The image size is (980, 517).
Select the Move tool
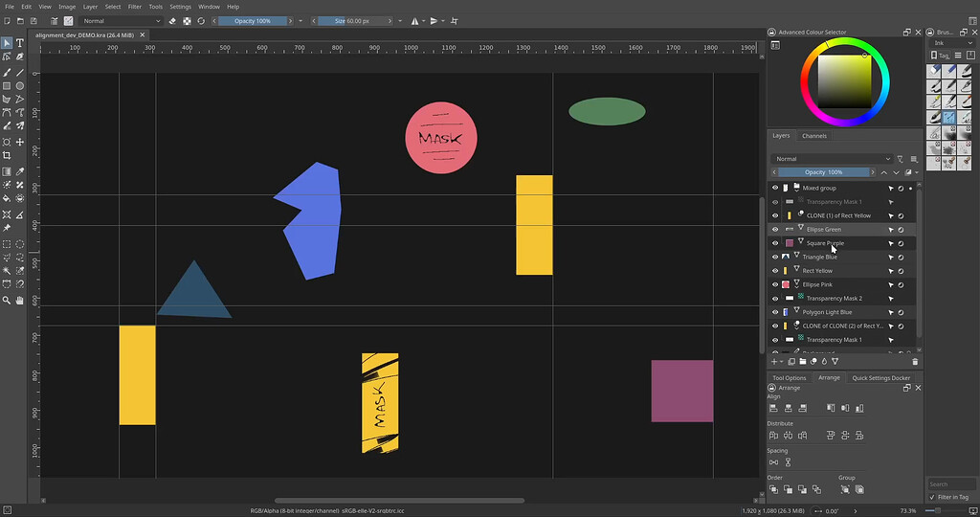(20, 142)
